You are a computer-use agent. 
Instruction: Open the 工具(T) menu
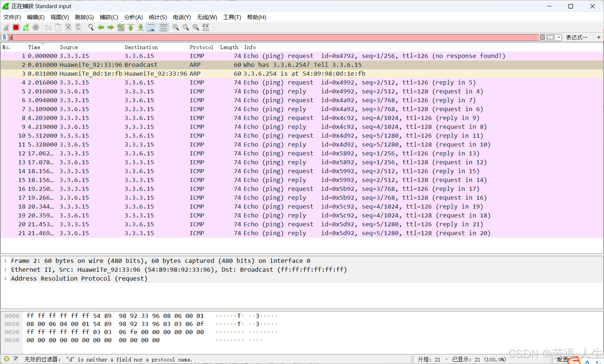tap(232, 17)
